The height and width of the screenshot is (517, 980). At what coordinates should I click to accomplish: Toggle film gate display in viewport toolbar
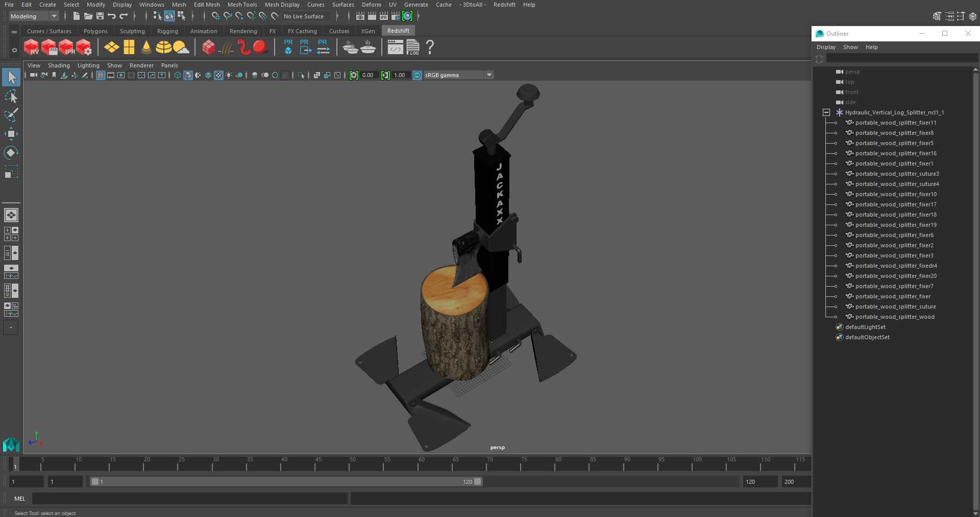pos(111,75)
